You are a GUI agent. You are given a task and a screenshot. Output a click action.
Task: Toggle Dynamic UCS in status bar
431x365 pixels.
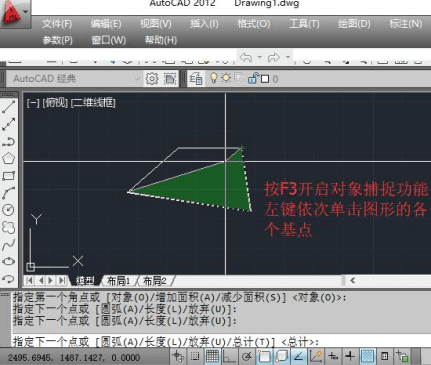(316, 357)
